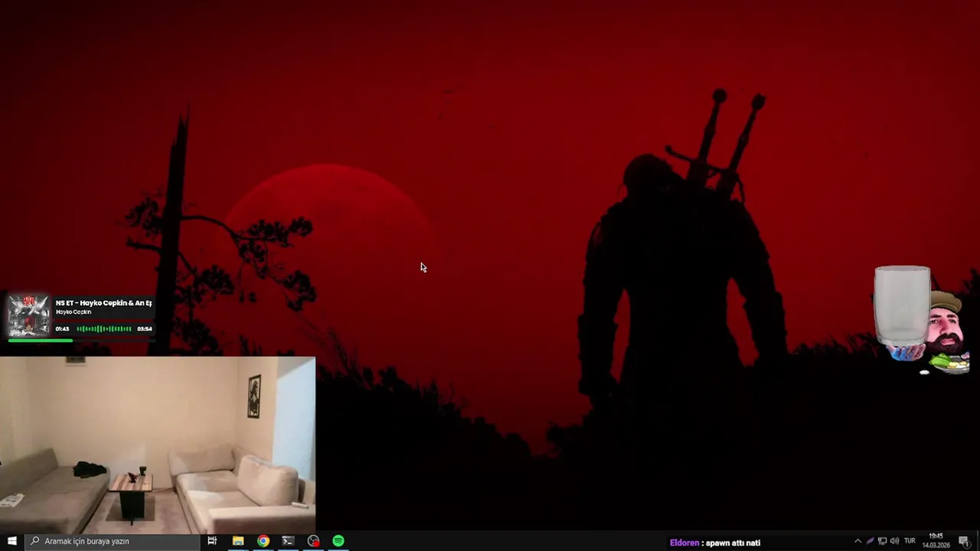Open File Explorer from the taskbar
This screenshot has width=980, height=551.
238,541
